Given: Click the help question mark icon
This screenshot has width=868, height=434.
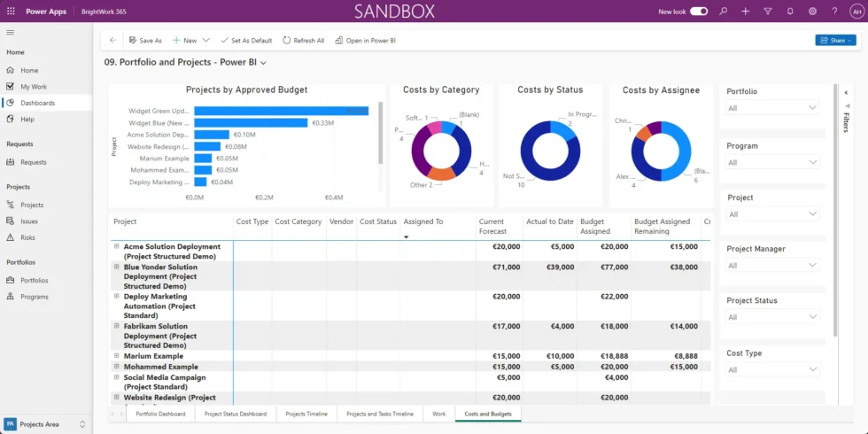Looking at the screenshot, I should pyautogui.click(x=834, y=12).
